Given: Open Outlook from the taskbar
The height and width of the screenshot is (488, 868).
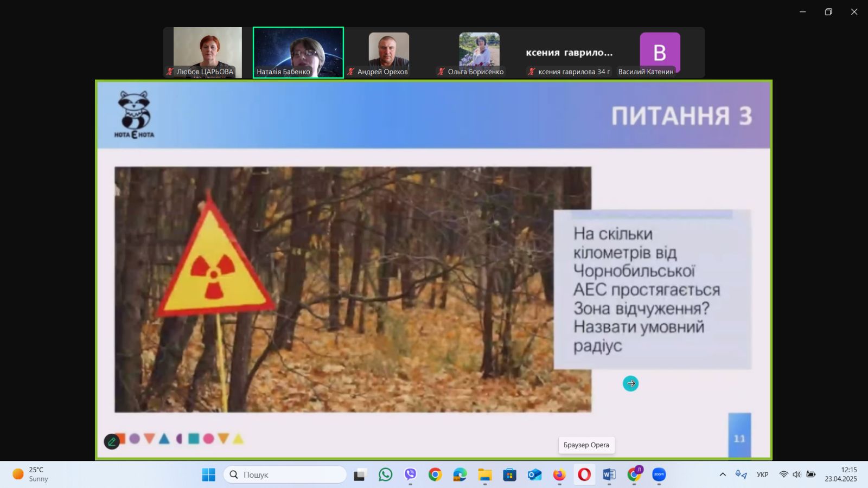Looking at the screenshot, I should click(534, 474).
